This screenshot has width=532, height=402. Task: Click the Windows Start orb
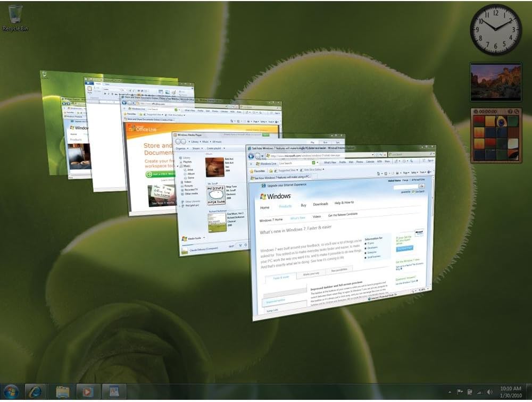(11, 391)
